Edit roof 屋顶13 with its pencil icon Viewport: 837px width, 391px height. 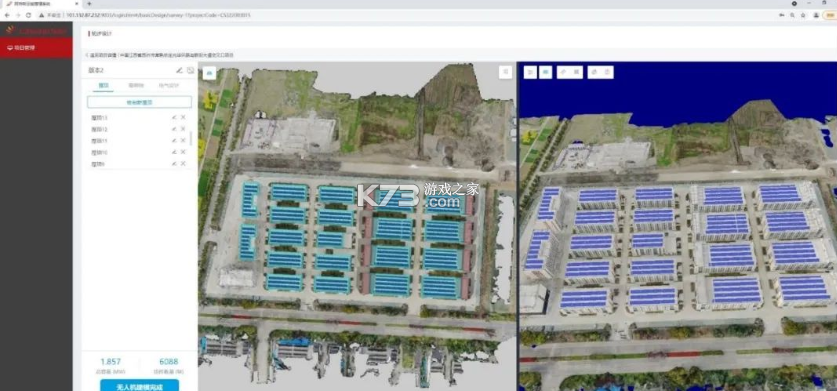(x=174, y=118)
